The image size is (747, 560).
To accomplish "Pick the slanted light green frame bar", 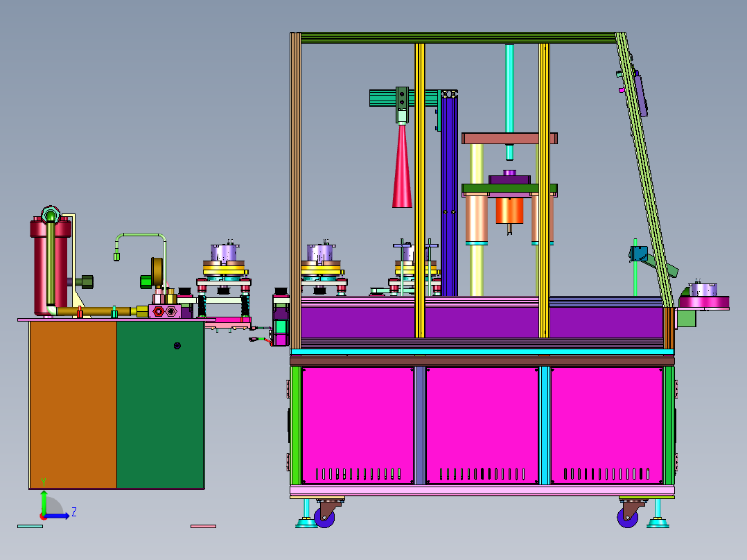I will [646, 169].
